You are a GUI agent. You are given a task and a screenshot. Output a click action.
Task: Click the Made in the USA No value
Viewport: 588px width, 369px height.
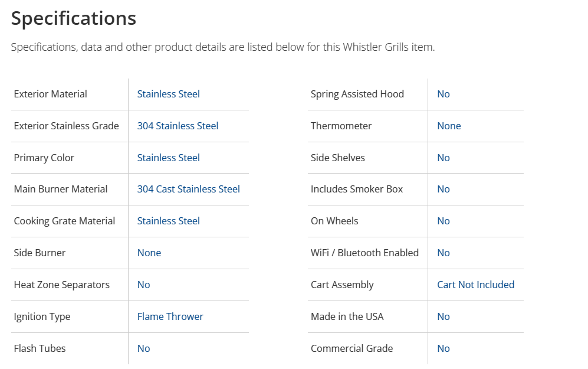pos(443,316)
